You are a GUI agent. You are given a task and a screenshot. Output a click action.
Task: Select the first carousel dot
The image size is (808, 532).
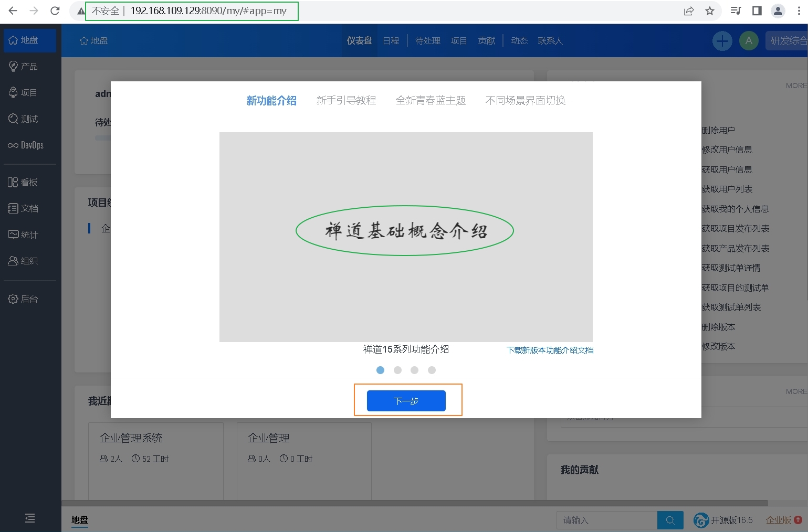tap(381, 370)
